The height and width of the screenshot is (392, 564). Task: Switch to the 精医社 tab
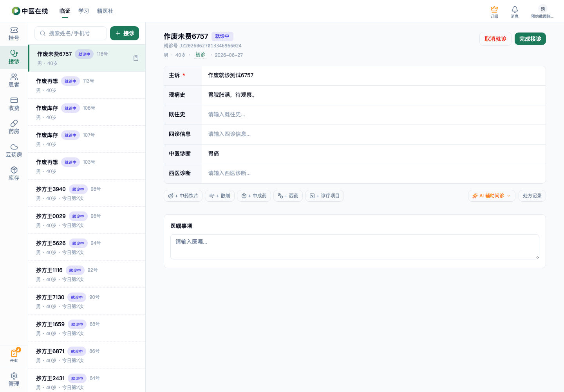click(105, 11)
